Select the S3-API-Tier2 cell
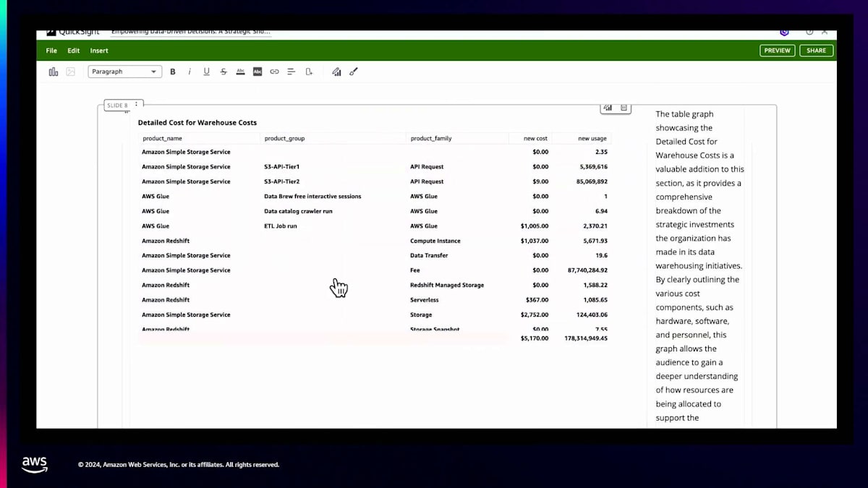 pyautogui.click(x=282, y=181)
